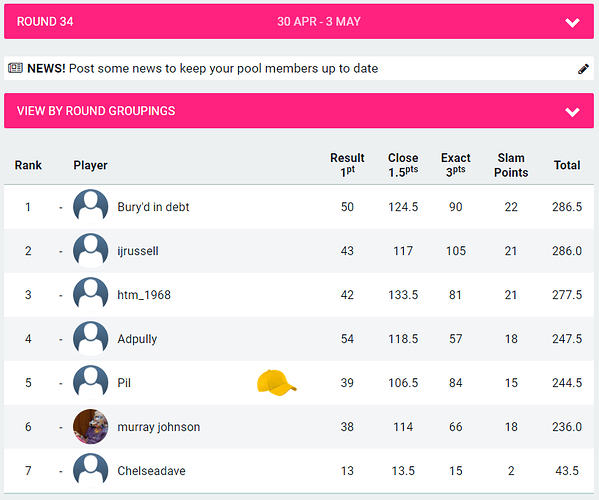
Task: Click ijrussell's profile avatar
Action: (91, 251)
